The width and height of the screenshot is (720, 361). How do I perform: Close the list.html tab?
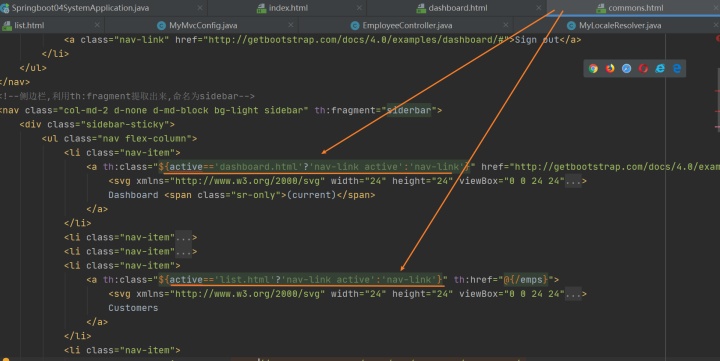click(97, 25)
